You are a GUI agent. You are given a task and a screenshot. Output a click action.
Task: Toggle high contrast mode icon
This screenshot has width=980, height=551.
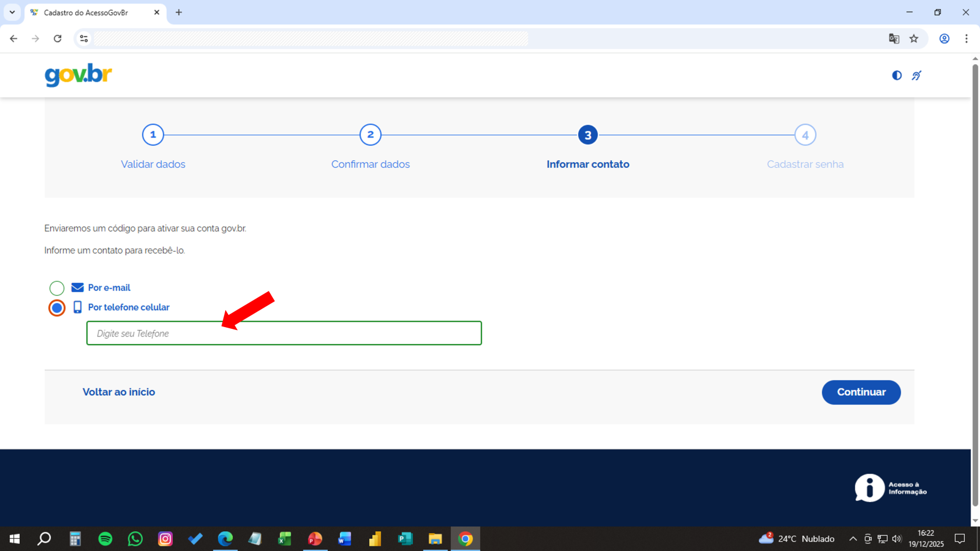click(897, 75)
